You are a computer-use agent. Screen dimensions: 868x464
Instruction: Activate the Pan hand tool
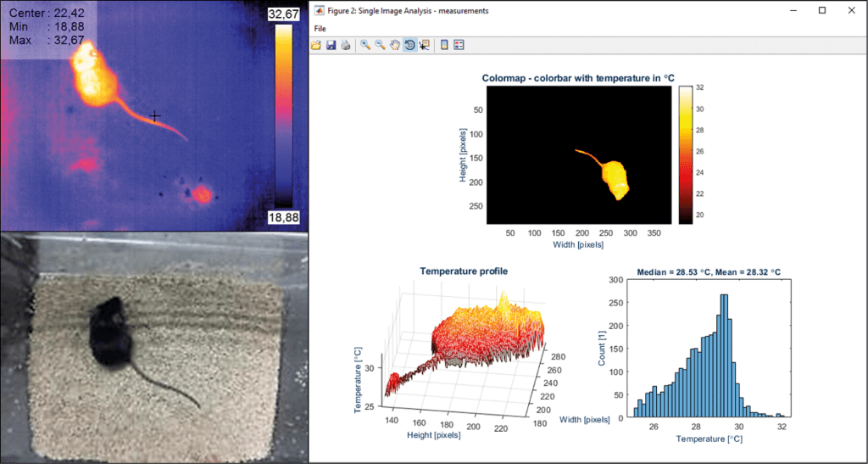(394, 45)
